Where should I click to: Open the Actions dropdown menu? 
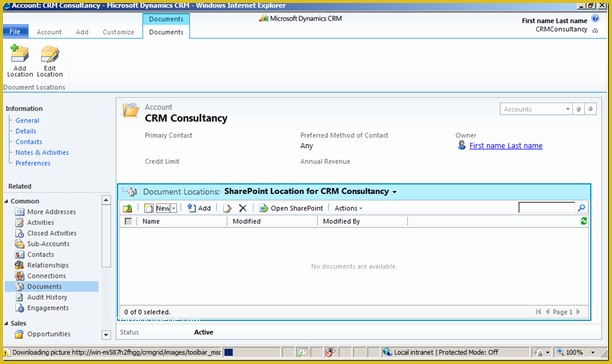[x=348, y=208]
